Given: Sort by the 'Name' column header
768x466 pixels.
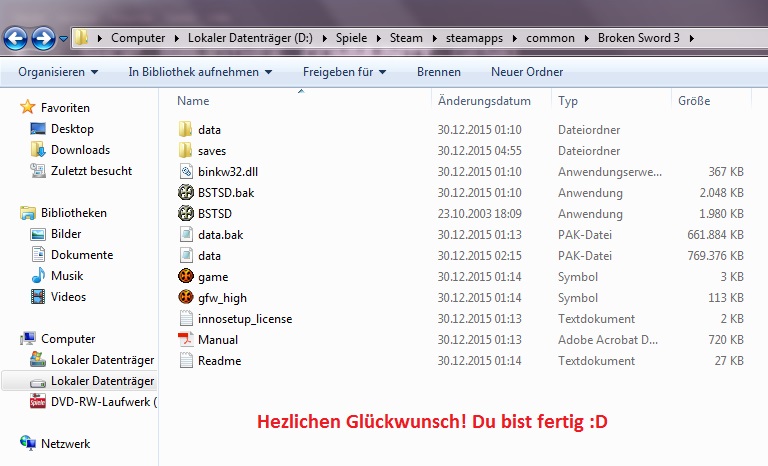Looking at the screenshot, I should 193,101.
